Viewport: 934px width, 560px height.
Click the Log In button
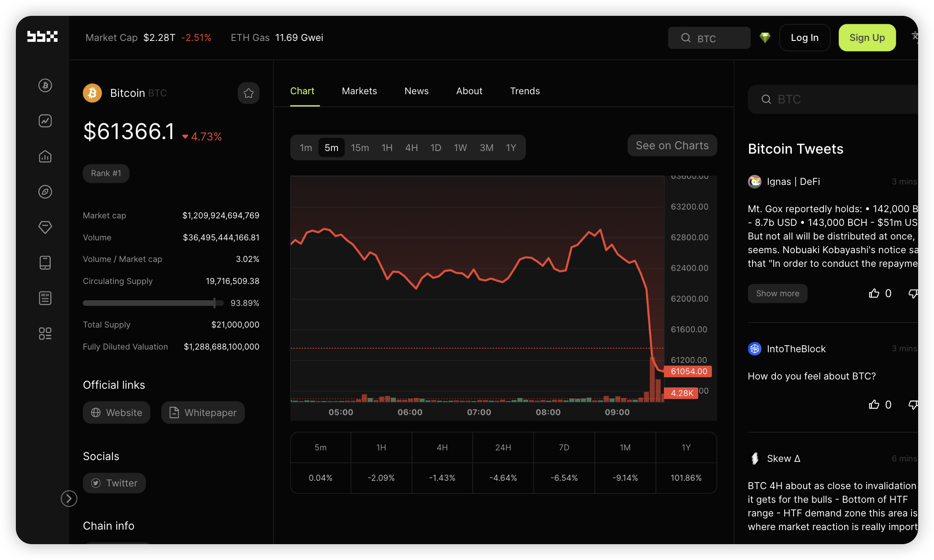pyautogui.click(x=805, y=38)
